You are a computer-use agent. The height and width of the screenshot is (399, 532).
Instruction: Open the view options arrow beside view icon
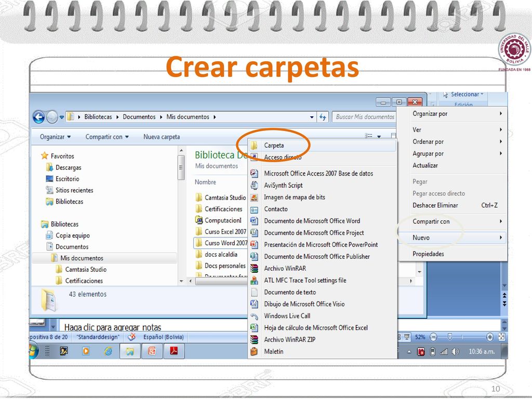[379, 137]
